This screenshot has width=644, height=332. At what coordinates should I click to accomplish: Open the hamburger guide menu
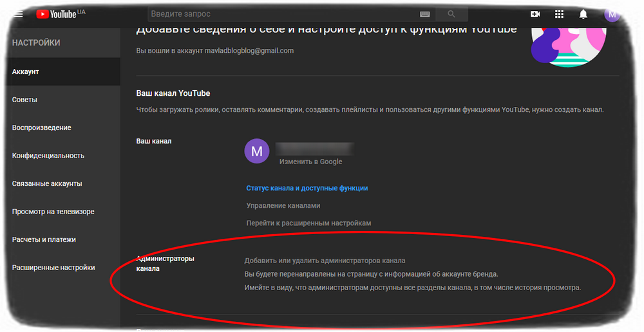pos(17,14)
